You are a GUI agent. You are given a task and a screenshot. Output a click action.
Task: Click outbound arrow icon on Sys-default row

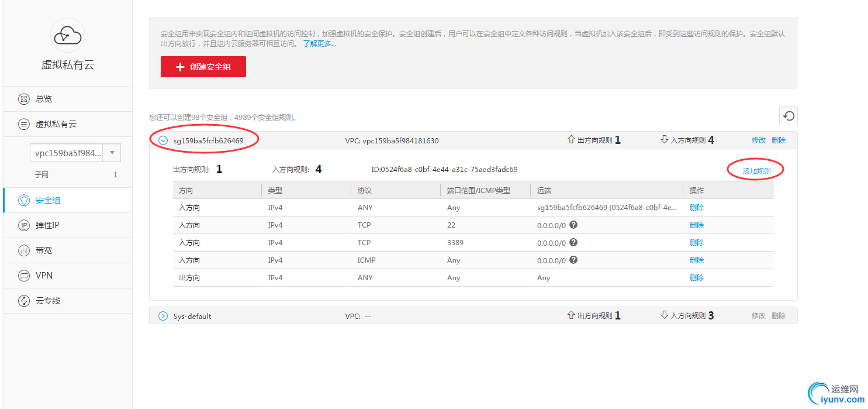coord(571,315)
